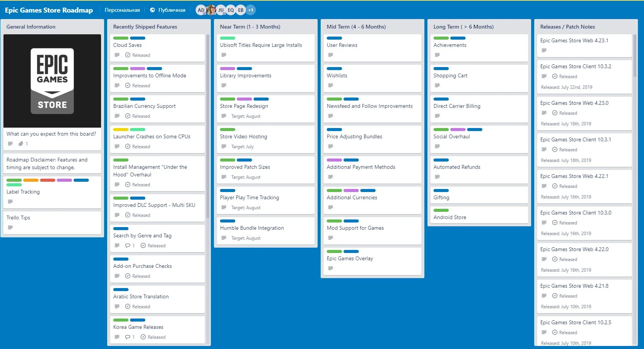Click Released check badge on Arabic Store Translation
The image size is (644, 349).
pos(138,307)
